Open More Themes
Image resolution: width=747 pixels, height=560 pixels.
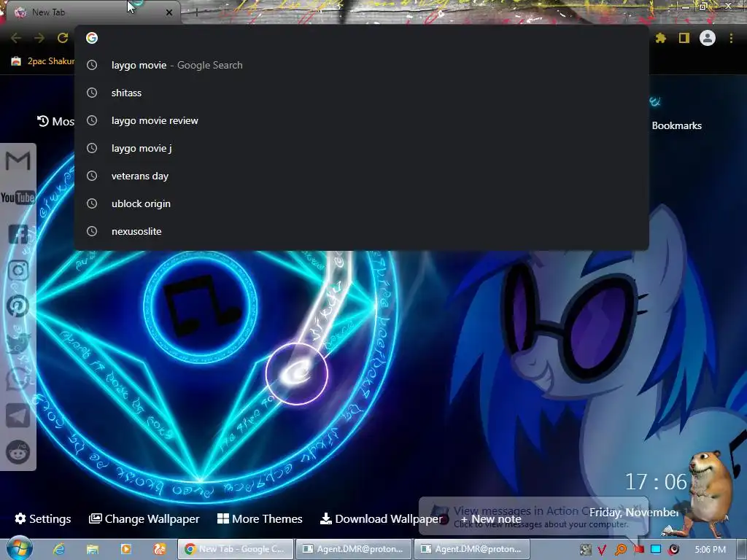pos(260,518)
